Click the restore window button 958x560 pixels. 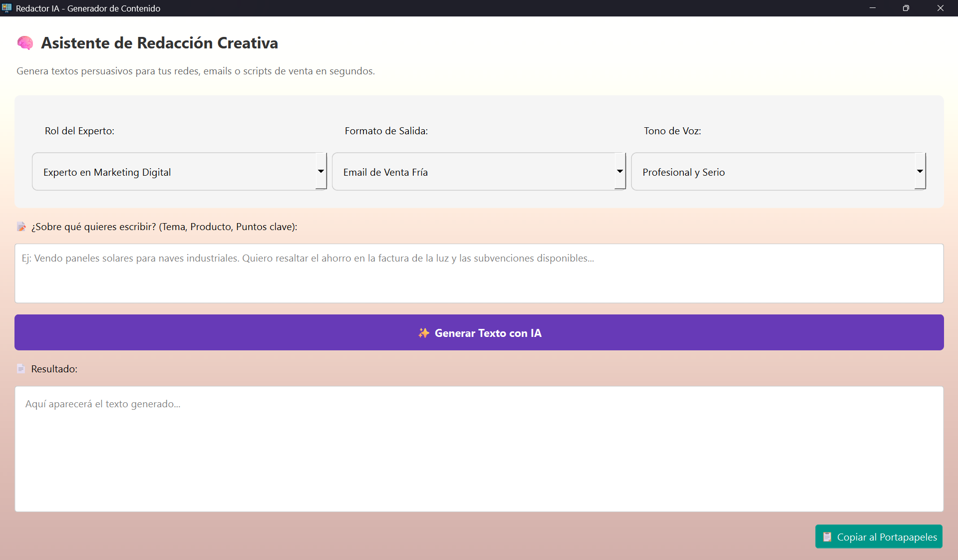coord(906,8)
